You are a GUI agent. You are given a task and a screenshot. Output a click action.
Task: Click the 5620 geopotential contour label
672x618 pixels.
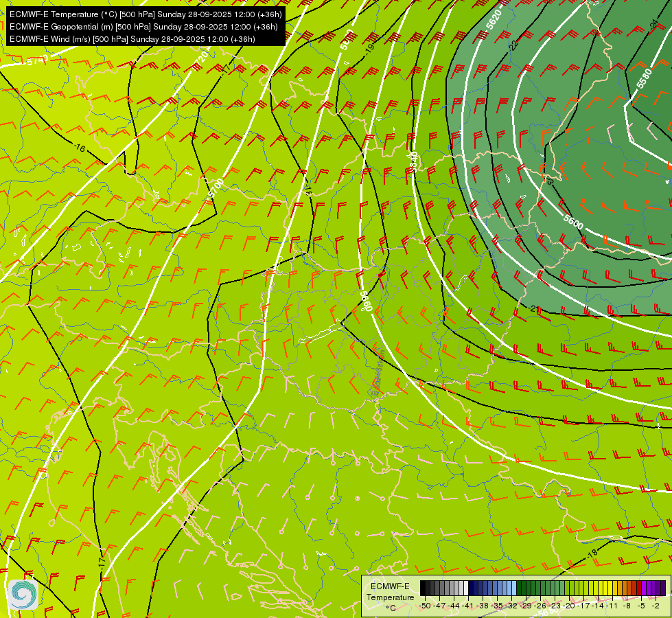[494, 20]
